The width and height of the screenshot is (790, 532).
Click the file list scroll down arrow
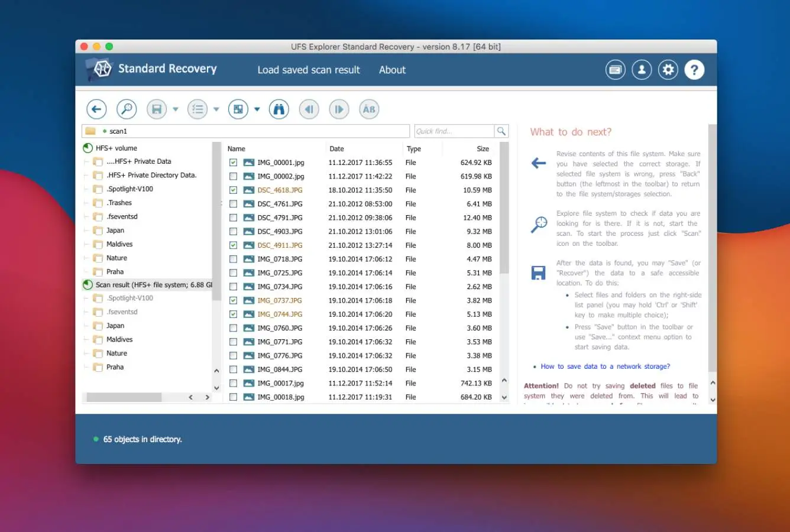pyautogui.click(x=504, y=397)
